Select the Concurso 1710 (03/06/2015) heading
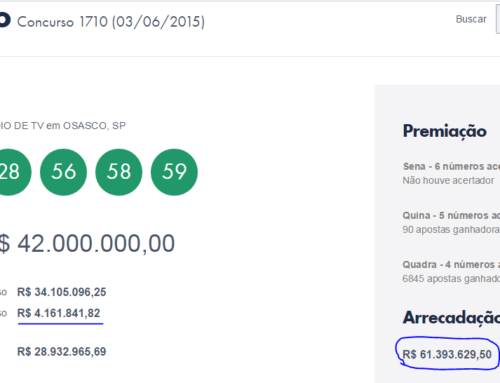Screen dimensions: 500x383 coord(111,22)
